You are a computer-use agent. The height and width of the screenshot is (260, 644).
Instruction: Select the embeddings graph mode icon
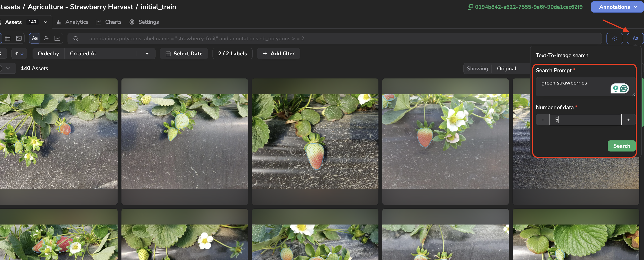(46, 39)
